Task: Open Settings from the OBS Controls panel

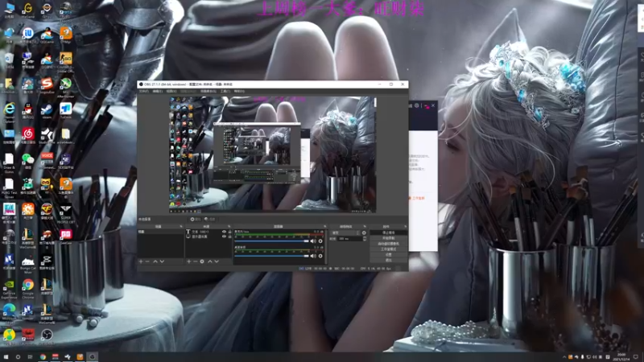Action: pyautogui.click(x=388, y=254)
